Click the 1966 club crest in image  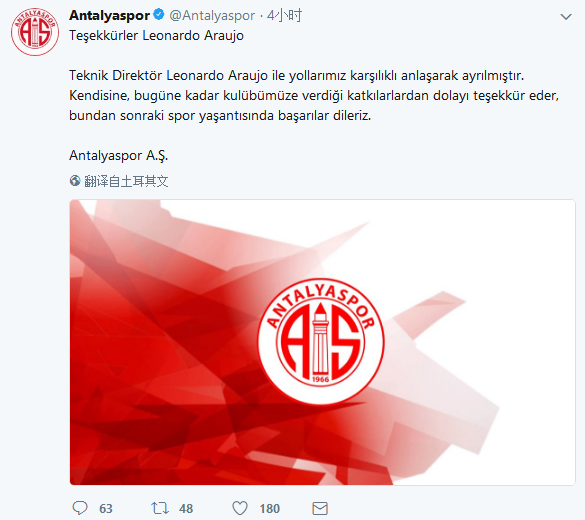pyautogui.click(x=320, y=341)
